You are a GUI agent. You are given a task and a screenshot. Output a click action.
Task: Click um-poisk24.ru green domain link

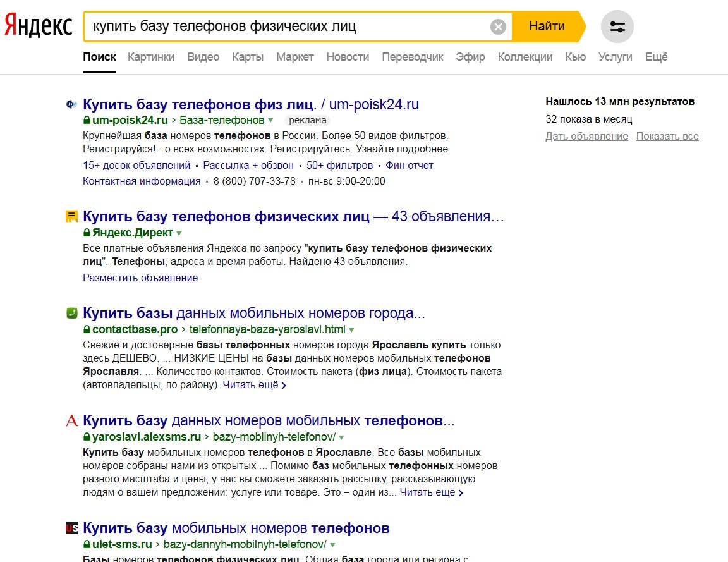tap(130, 120)
